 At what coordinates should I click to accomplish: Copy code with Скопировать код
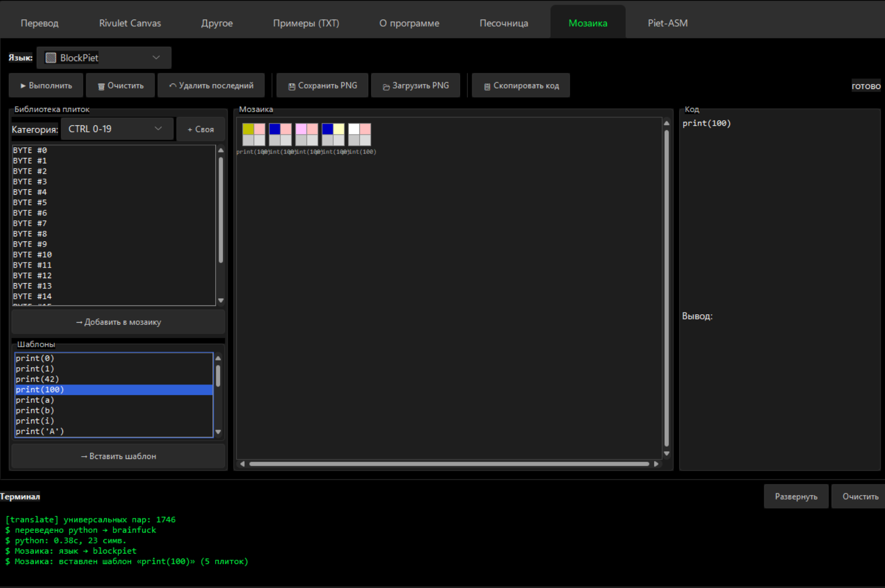[x=521, y=86]
